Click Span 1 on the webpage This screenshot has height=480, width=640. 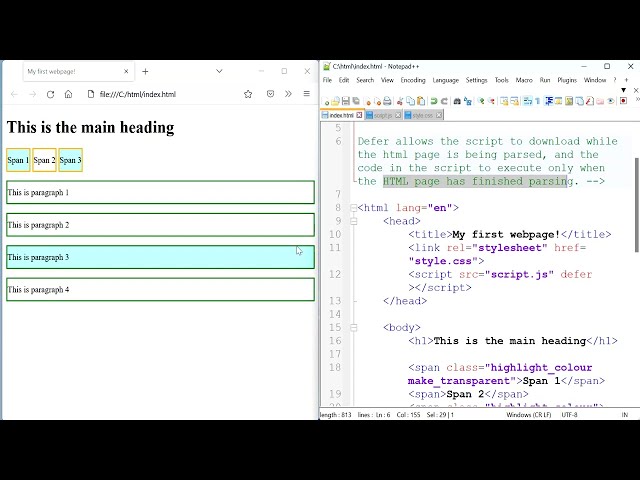(x=18, y=160)
